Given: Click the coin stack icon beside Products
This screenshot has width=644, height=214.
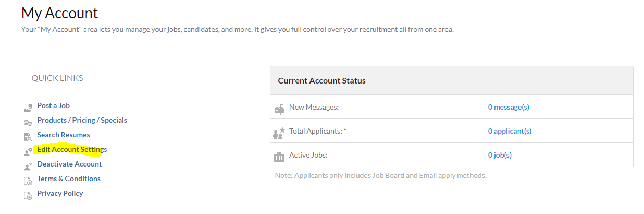Looking at the screenshot, I should click(x=28, y=122).
